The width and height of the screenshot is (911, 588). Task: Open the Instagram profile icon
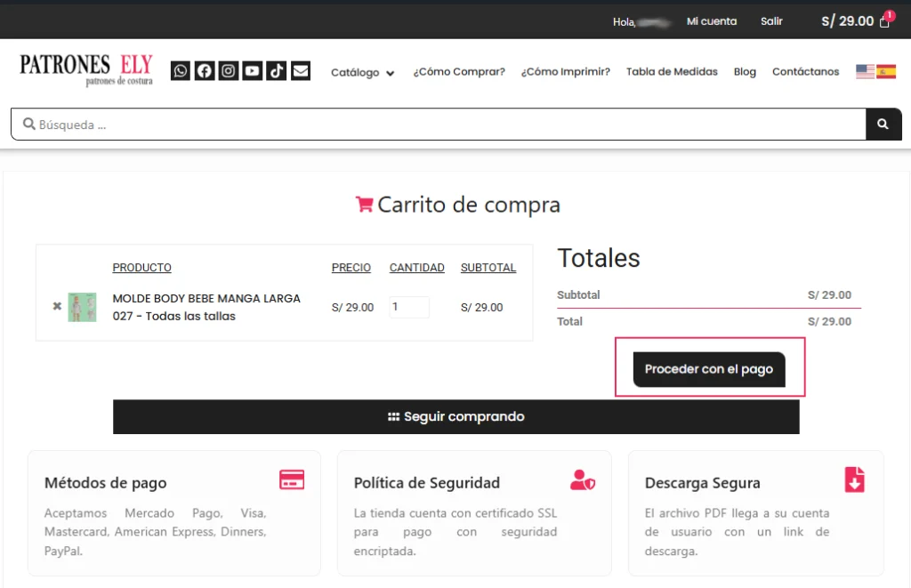(x=229, y=71)
